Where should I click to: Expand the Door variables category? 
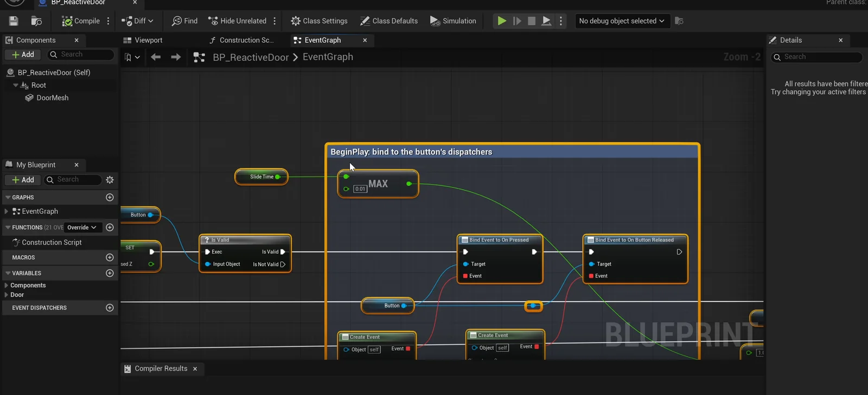(x=7, y=295)
